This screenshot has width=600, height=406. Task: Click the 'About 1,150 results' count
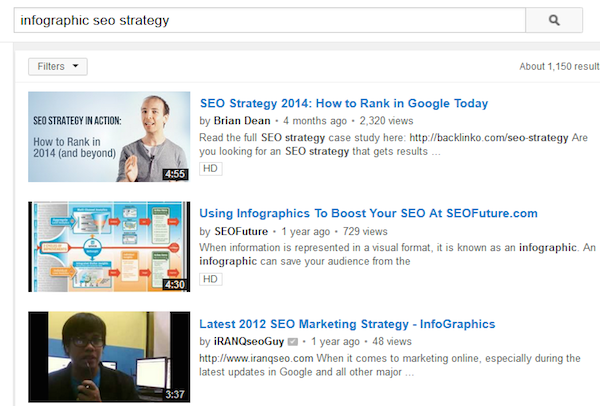[559, 67]
